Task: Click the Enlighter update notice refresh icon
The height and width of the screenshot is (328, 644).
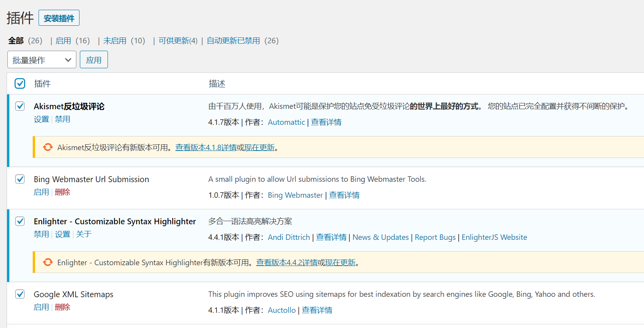Action: (x=48, y=262)
